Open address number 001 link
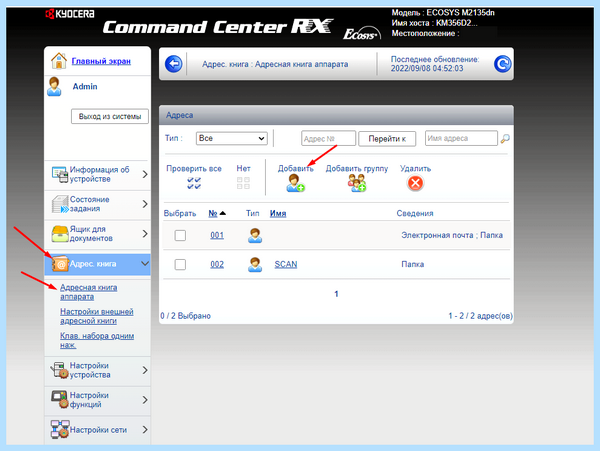600x451 pixels. 217,235
